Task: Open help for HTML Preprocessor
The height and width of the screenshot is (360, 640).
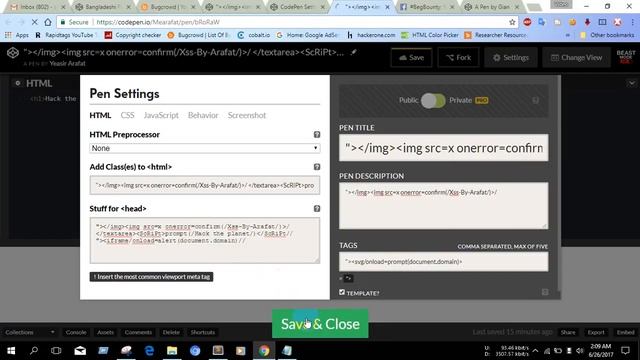Action: coord(317,134)
